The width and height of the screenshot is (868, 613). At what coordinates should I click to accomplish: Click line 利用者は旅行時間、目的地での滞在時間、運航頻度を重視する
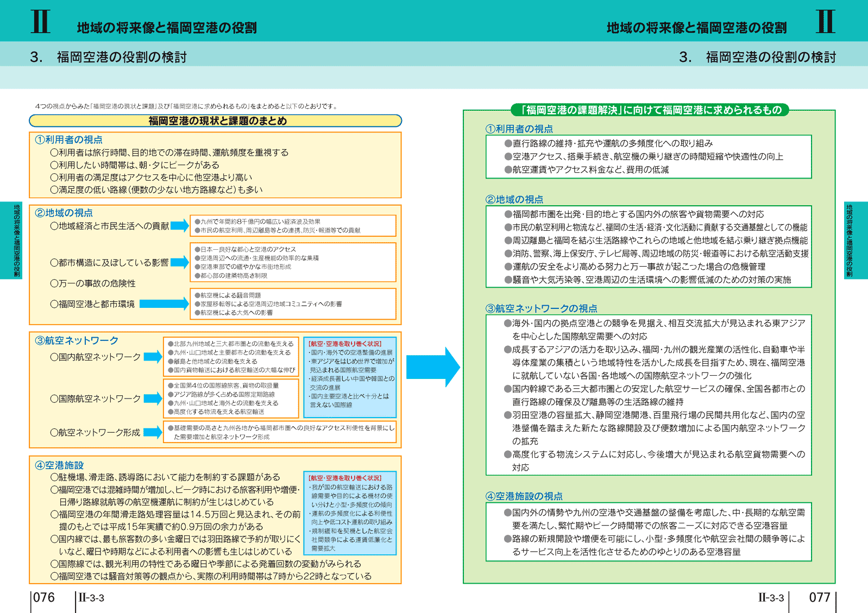(x=169, y=153)
